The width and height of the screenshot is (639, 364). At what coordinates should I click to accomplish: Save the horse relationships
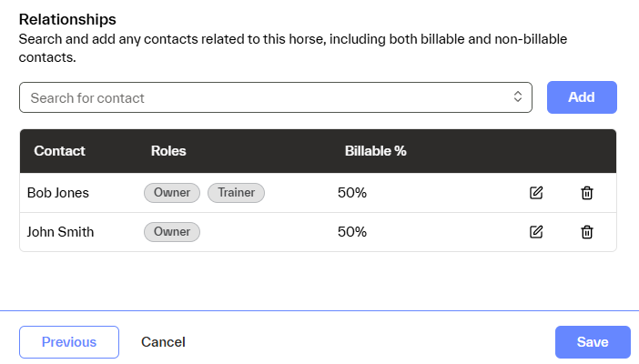tap(593, 342)
